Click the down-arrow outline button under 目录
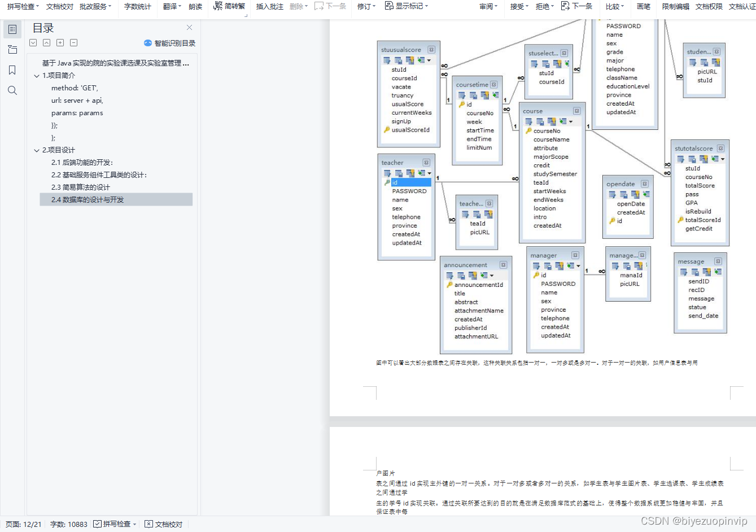This screenshot has width=756, height=532. click(x=33, y=43)
